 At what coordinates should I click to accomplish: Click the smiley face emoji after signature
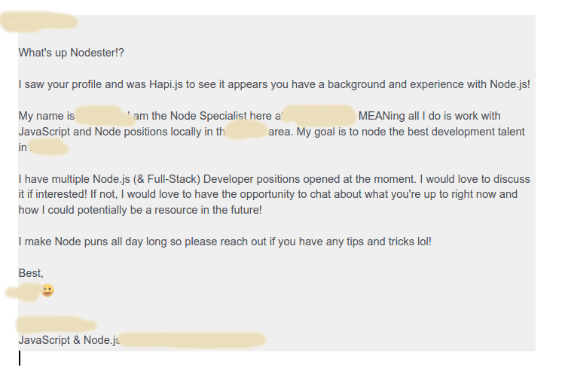pyautogui.click(x=47, y=290)
